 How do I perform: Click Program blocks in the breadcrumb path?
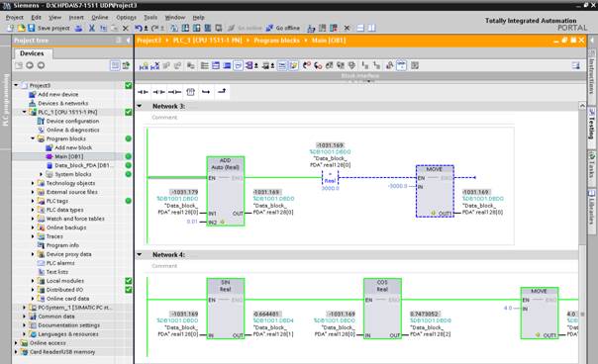[x=276, y=41]
